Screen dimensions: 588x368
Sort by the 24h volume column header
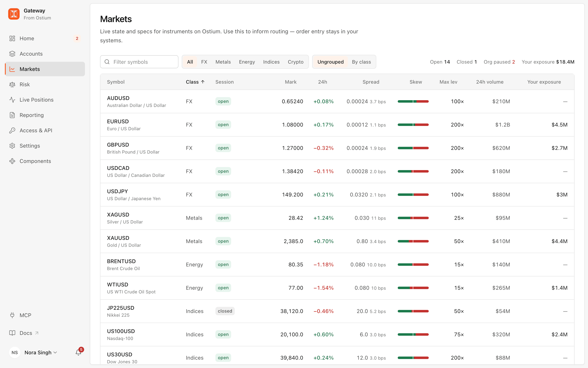[x=490, y=82]
